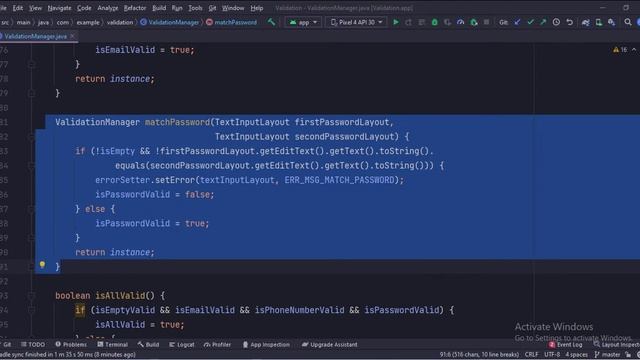Click the Stop square icon

487,22
